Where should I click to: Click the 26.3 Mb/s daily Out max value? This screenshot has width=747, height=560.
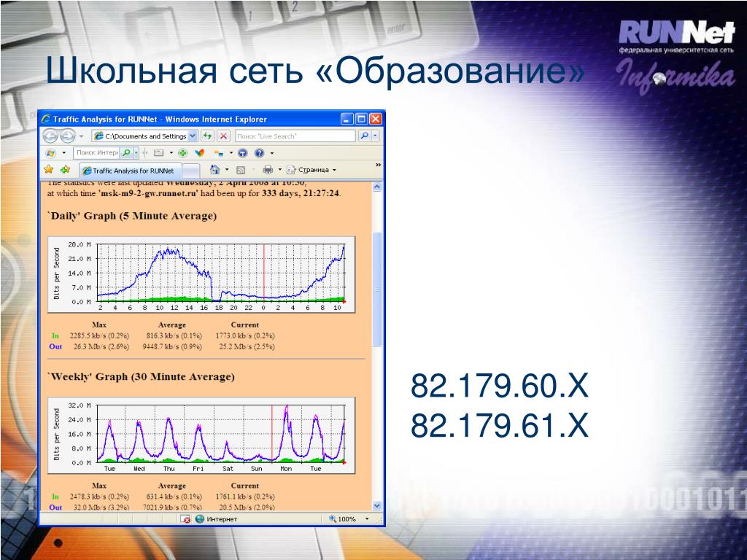point(101,346)
